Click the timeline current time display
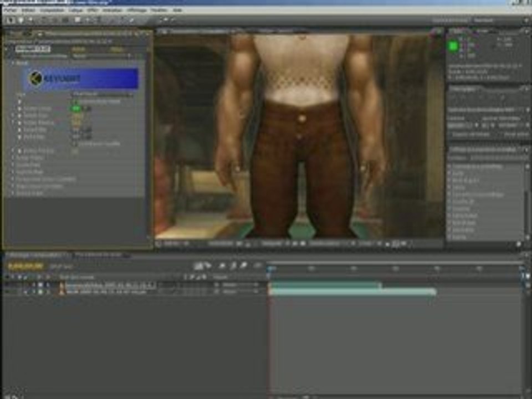This screenshot has height=399, width=532. tap(26, 267)
